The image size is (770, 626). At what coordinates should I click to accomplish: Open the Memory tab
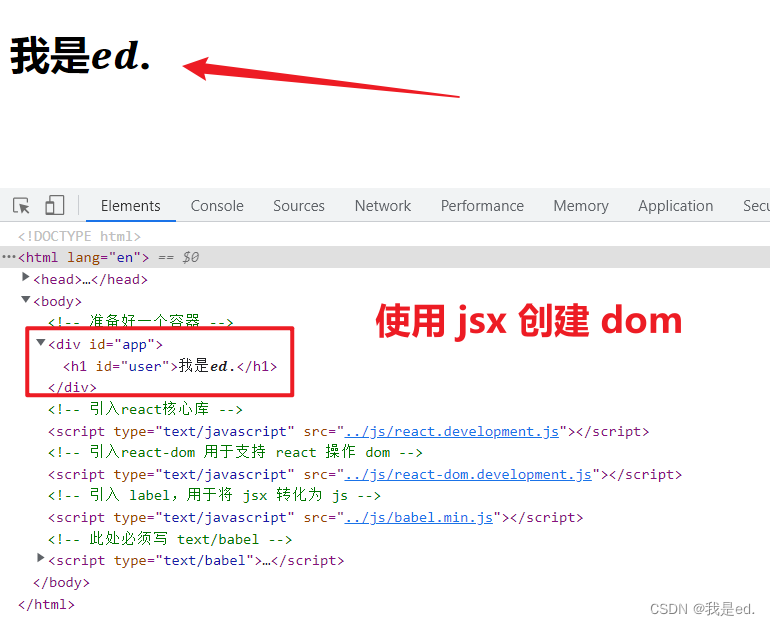pyautogui.click(x=581, y=206)
